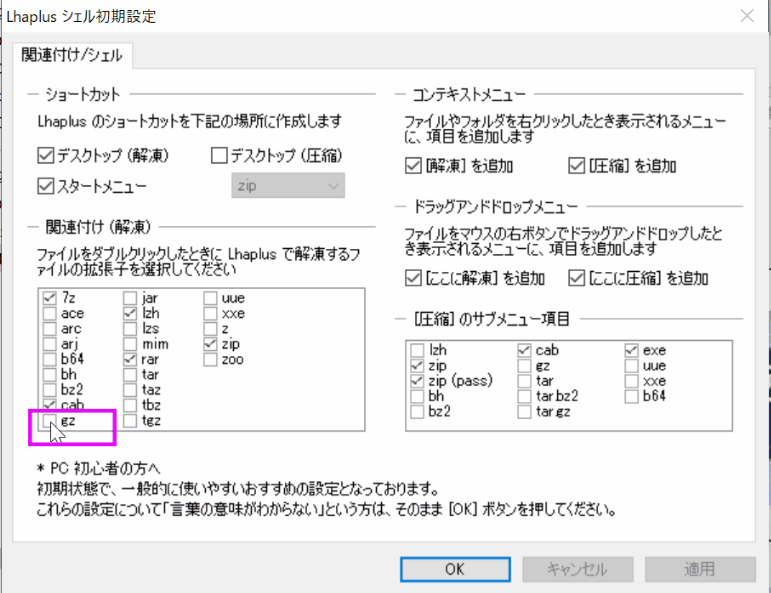Check uue in compress submenu list
The height and width of the screenshot is (593, 771).
[631, 365]
